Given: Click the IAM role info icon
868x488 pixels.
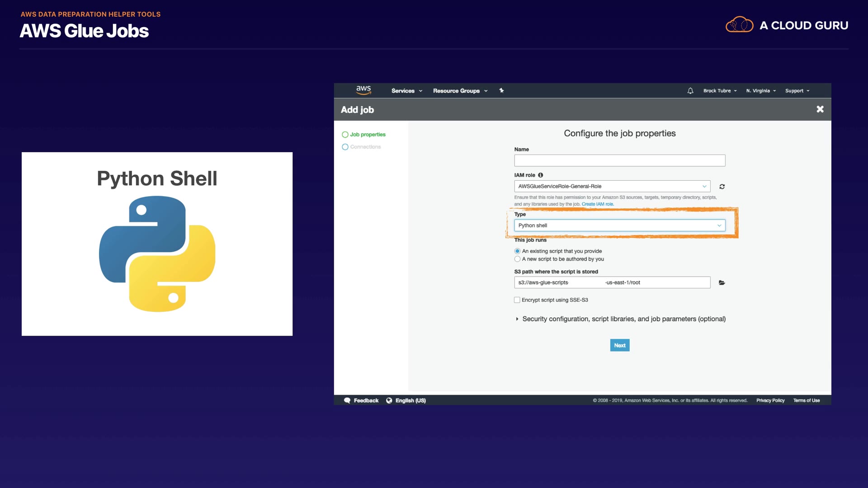Looking at the screenshot, I should pyautogui.click(x=540, y=175).
